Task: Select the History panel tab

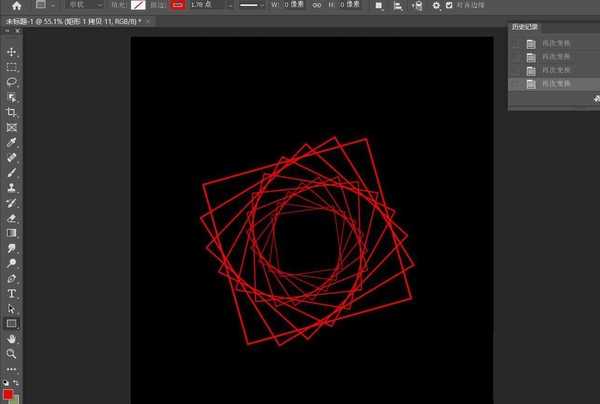Action: [x=525, y=27]
